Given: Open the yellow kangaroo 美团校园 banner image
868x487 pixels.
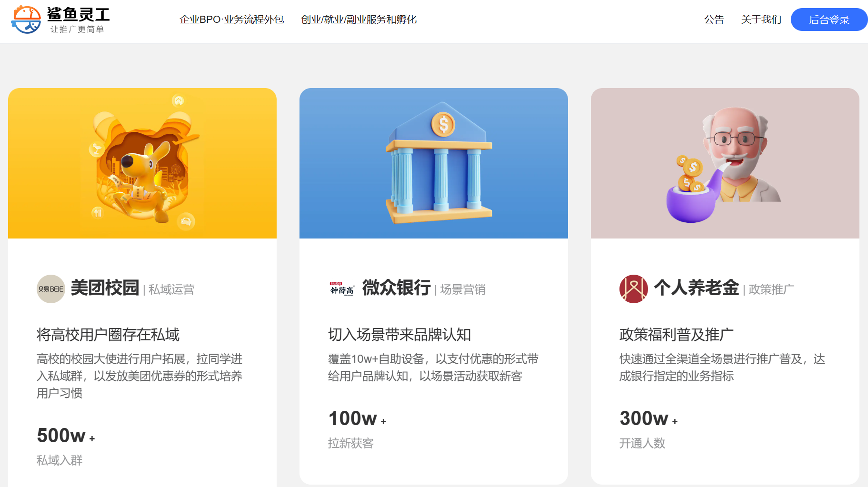Looking at the screenshot, I should point(142,163).
